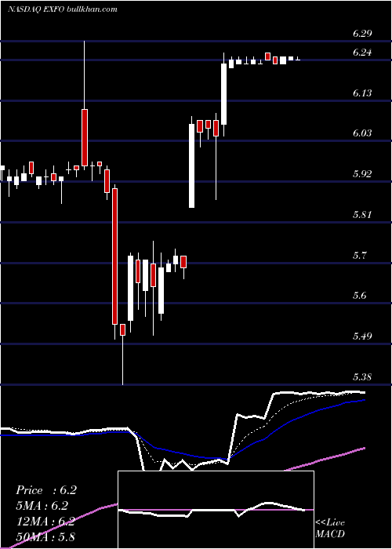
Task: Click the 5.92 price axis label
Action: coord(362,173)
